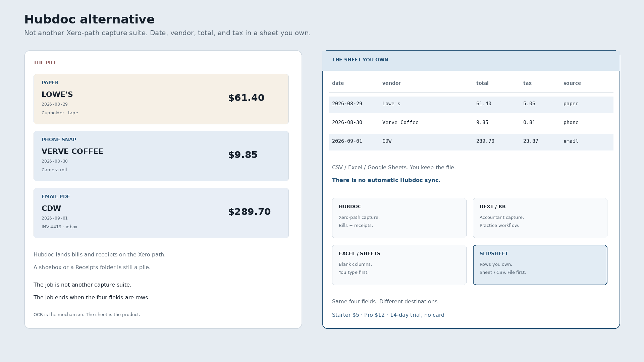Click 'EMAIL PDF' label

tap(56, 196)
